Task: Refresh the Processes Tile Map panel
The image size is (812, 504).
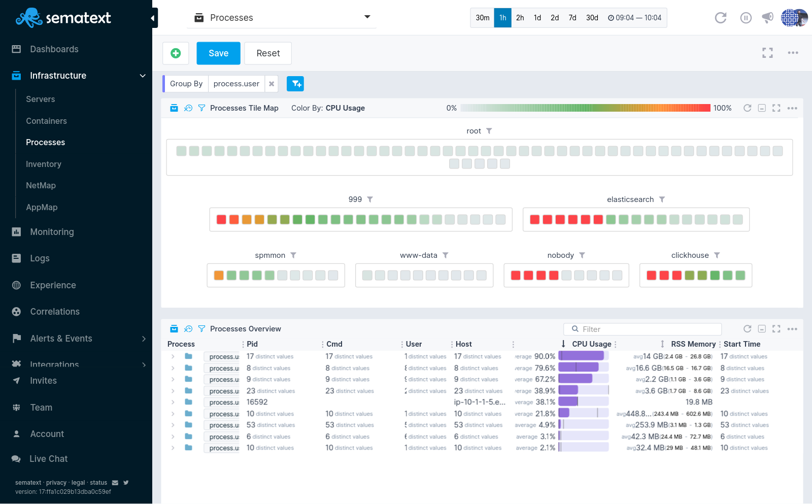Action: pyautogui.click(x=747, y=108)
